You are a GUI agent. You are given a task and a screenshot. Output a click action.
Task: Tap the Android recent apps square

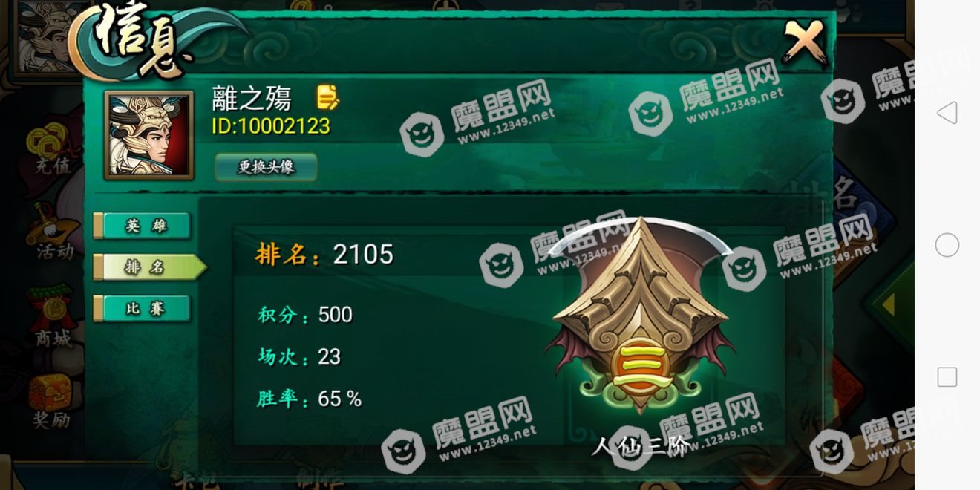click(947, 377)
